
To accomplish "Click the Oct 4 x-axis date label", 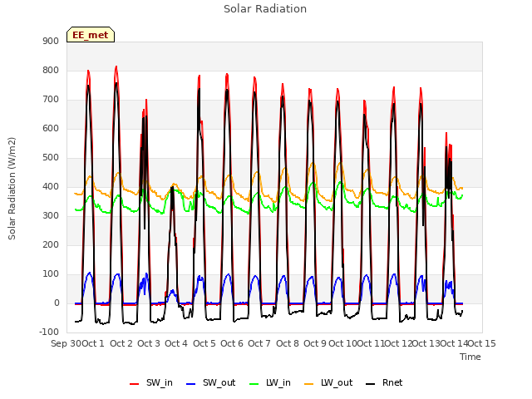I will 176,343.
